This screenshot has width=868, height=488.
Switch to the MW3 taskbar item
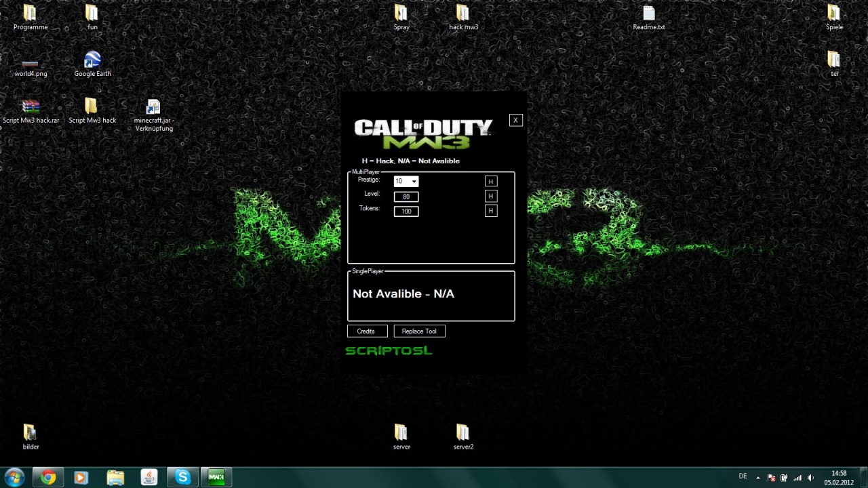(x=217, y=477)
